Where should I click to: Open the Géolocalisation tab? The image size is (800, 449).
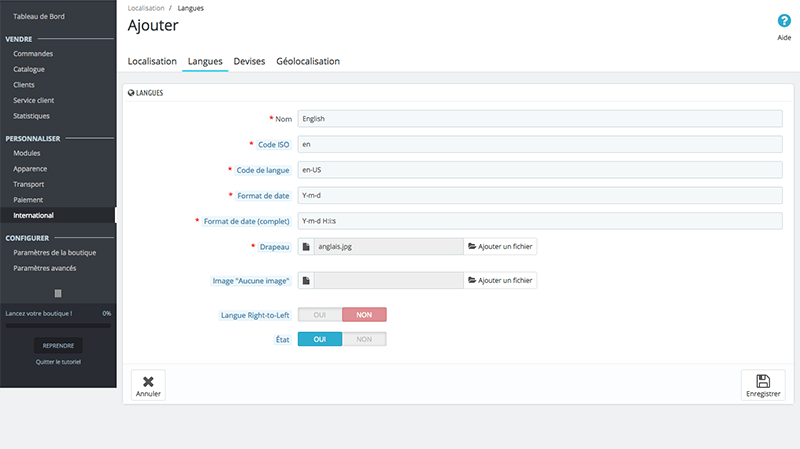[x=308, y=61]
